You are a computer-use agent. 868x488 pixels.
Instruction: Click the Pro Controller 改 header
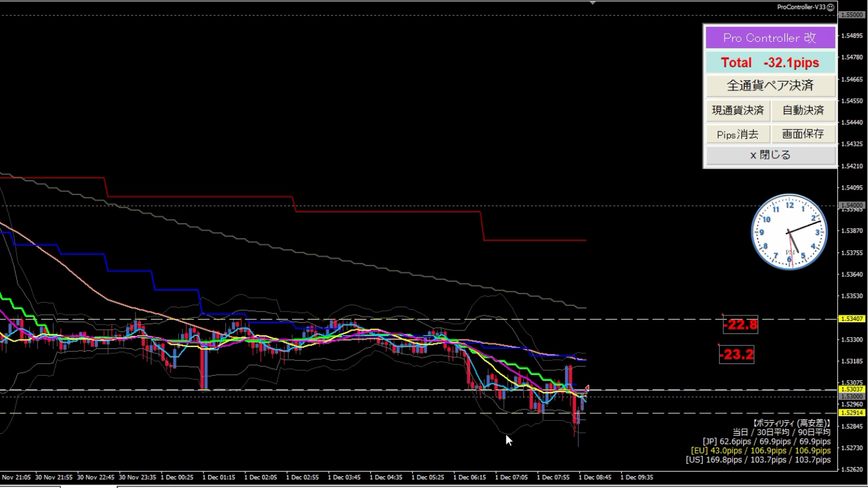769,37
